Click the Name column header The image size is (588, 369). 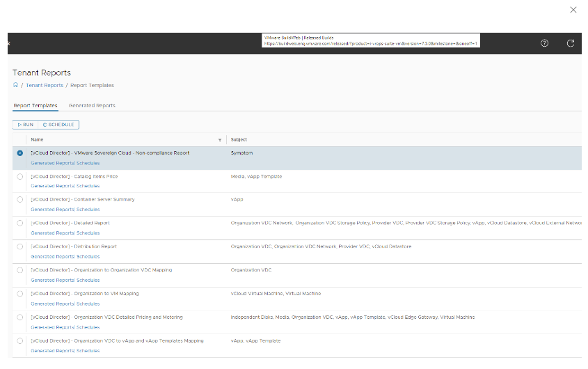point(37,140)
